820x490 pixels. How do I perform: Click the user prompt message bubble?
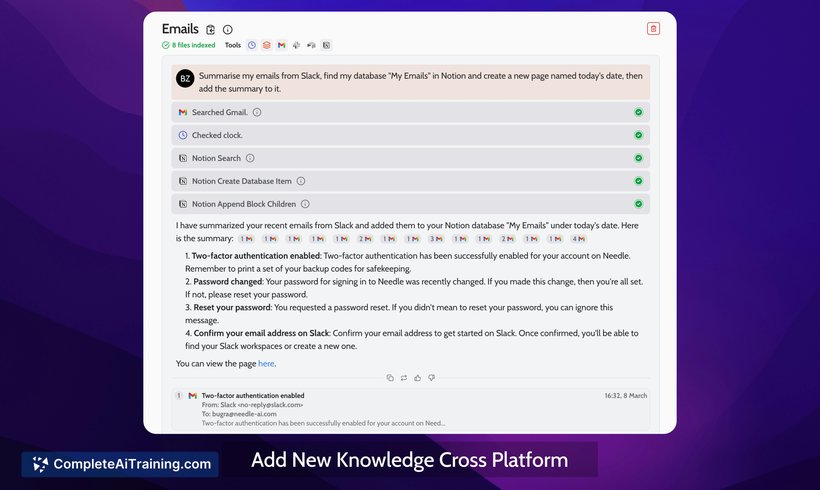tap(411, 82)
